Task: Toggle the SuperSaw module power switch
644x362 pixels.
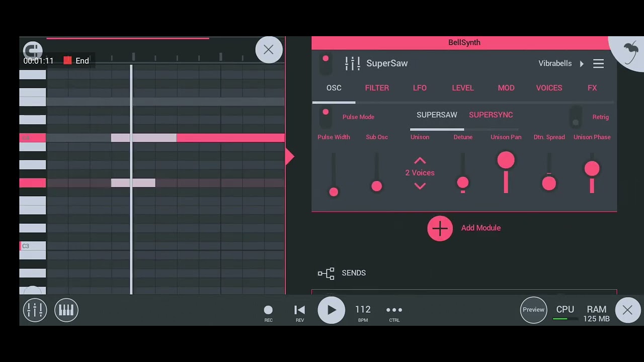Action: click(326, 64)
